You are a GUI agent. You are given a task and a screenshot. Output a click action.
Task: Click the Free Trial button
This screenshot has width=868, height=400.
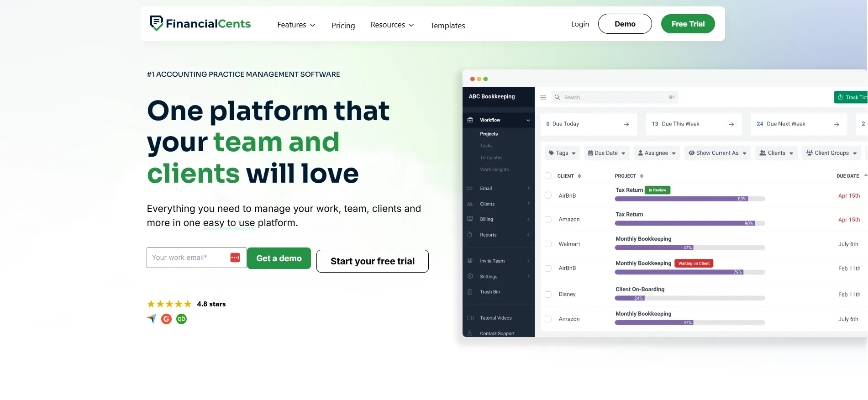(688, 24)
